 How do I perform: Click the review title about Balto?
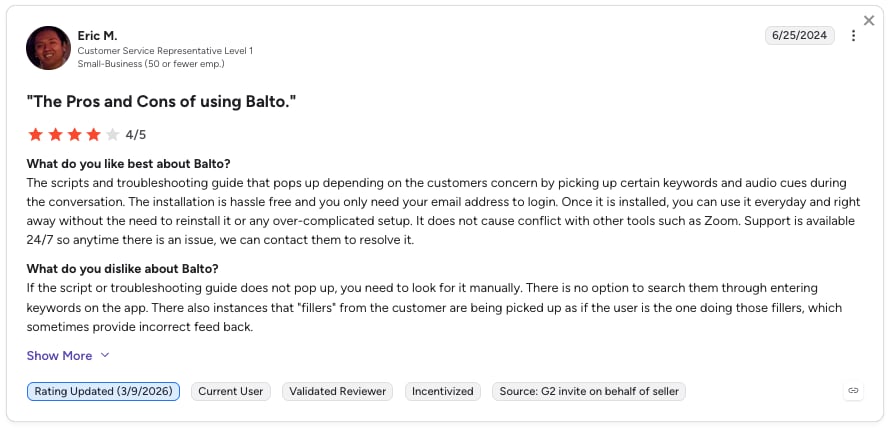162,102
